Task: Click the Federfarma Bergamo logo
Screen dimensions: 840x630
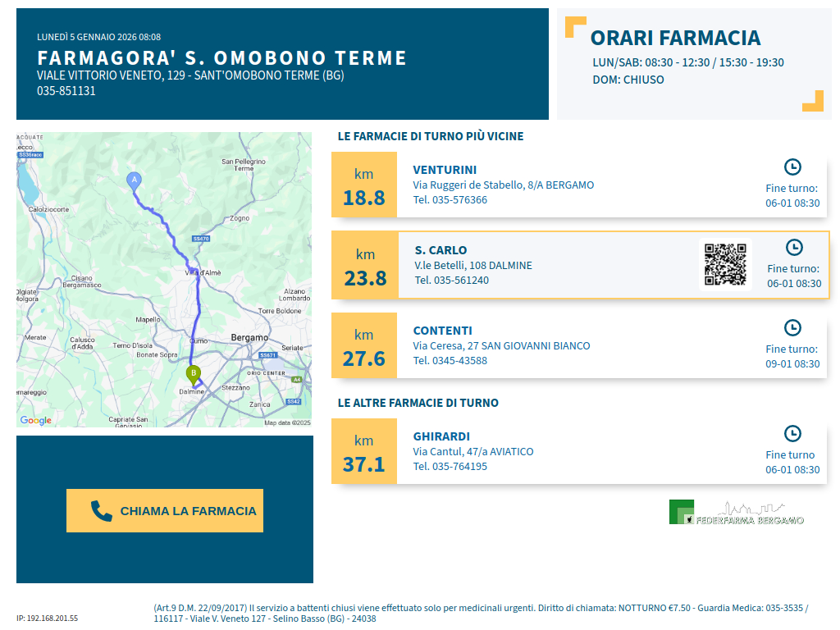Action: point(736,513)
